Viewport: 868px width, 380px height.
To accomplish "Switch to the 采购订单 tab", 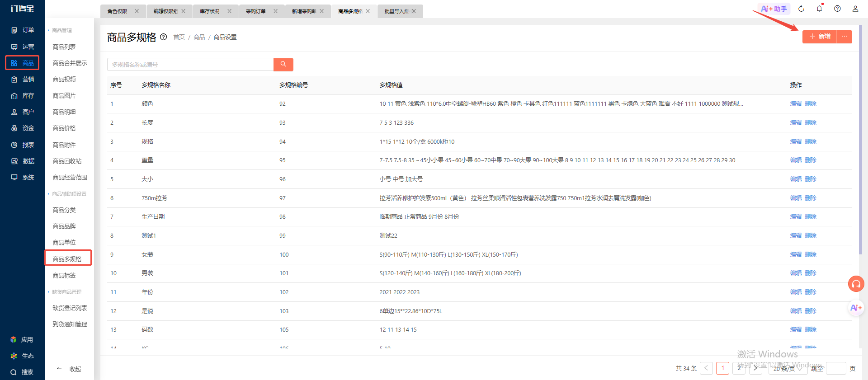I will click(x=256, y=11).
